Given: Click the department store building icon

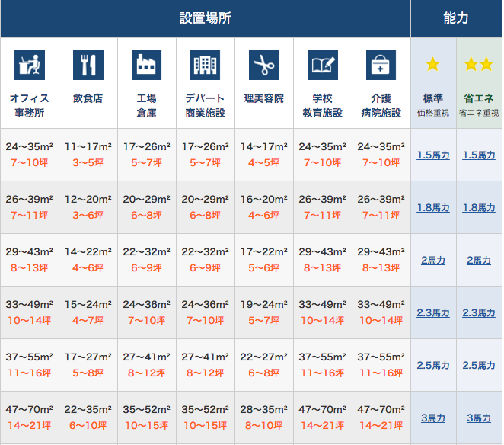Looking at the screenshot, I should click(205, 65).
